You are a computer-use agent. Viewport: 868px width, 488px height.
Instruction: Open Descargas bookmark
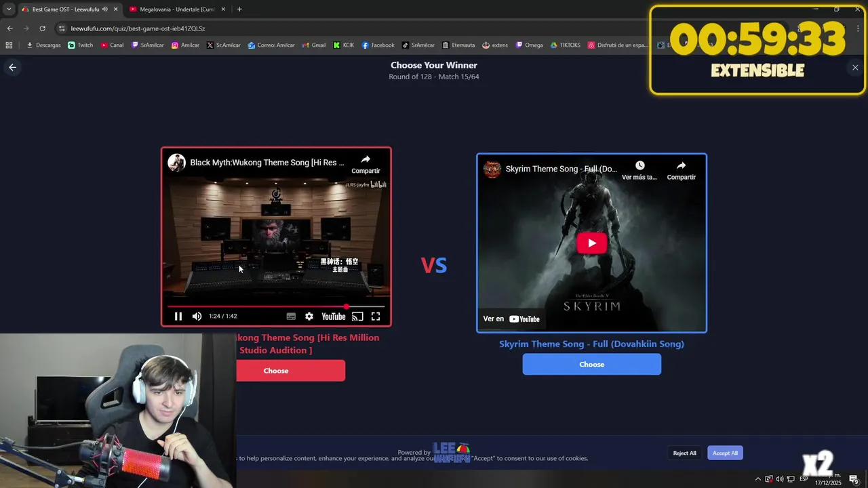[43, 45]
